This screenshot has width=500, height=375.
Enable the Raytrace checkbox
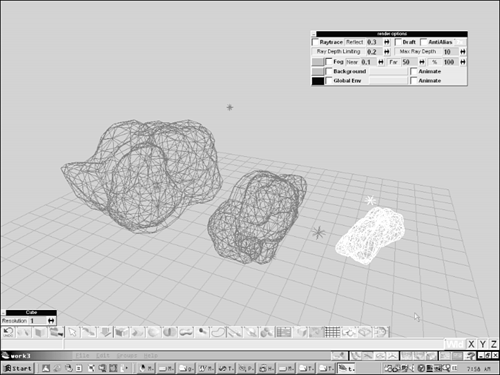315,42
